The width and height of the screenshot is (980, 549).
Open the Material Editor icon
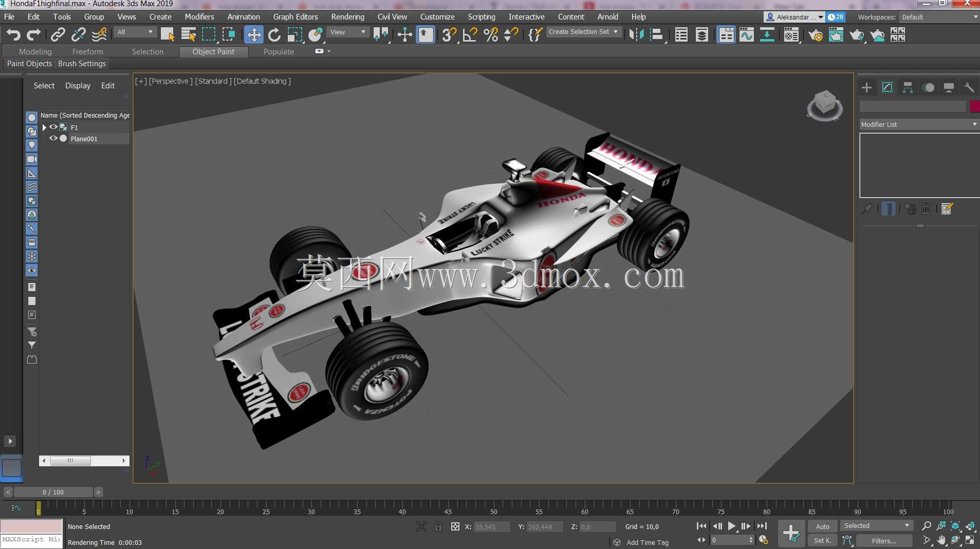pos(791,34)
